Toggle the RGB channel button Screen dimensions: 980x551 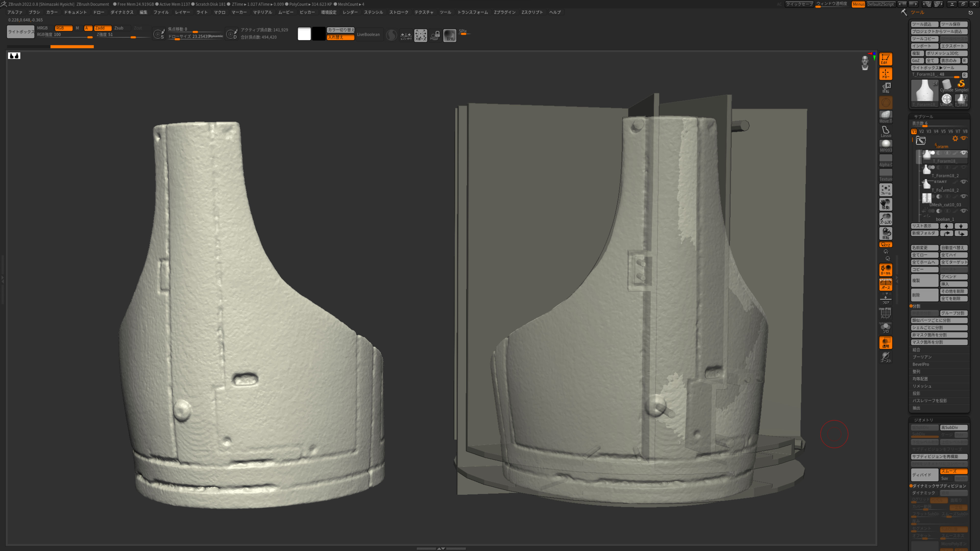(x=64, y=28)
